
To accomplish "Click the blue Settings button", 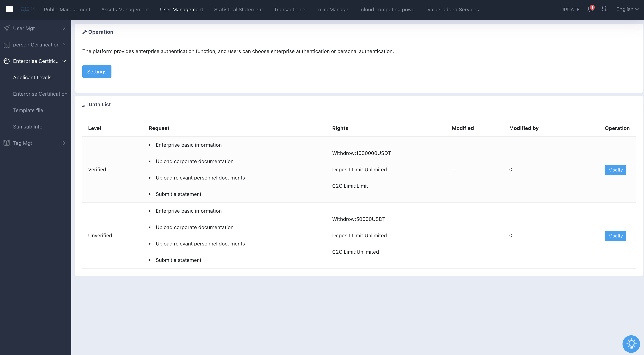I will [x=97, y=72].
